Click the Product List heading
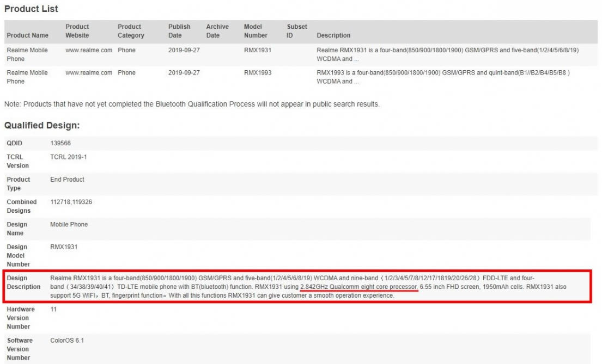The height and width of the screenshot is (364, 602). (31, 9)
